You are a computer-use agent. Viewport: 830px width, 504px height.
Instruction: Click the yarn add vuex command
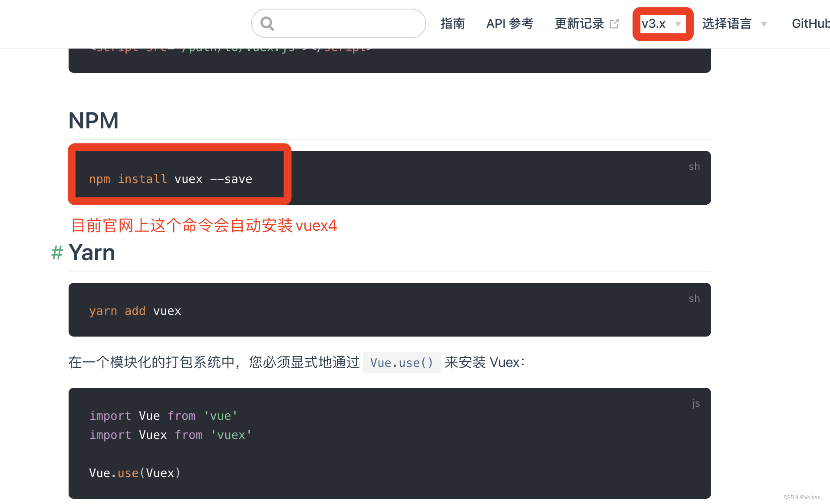click(135, 311)
